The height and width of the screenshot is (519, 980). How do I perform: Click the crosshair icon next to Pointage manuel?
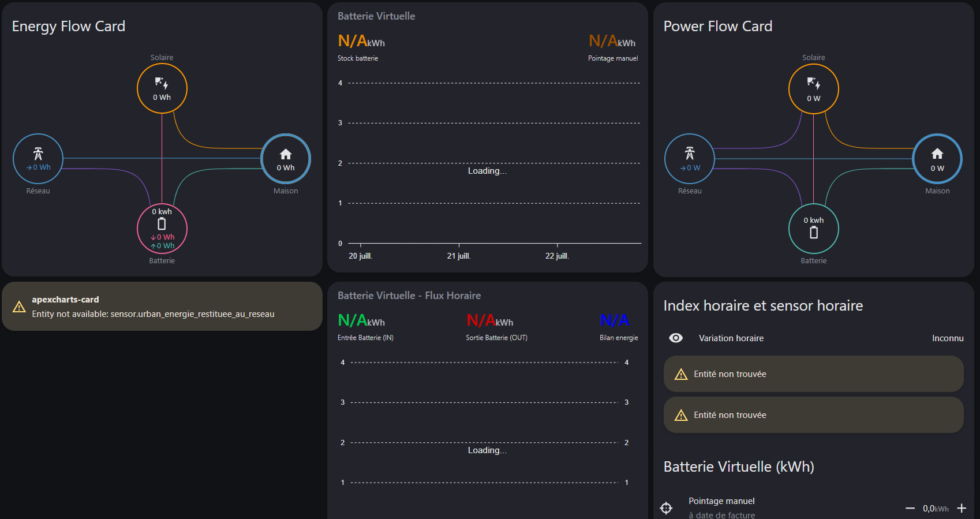667,508
